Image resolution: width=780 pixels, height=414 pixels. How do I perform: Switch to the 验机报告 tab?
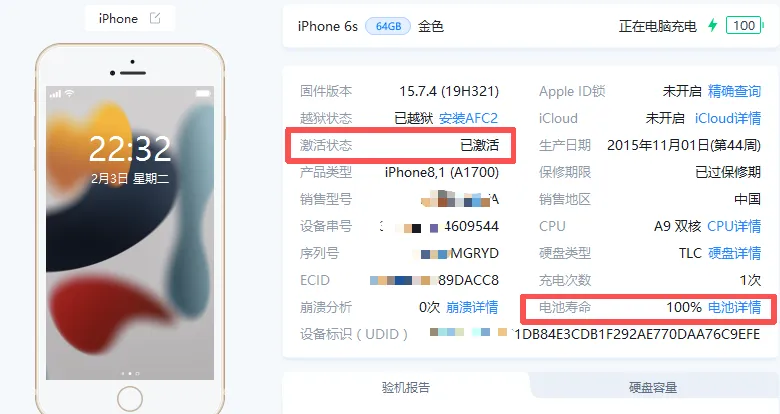click(x=405, y=387)
